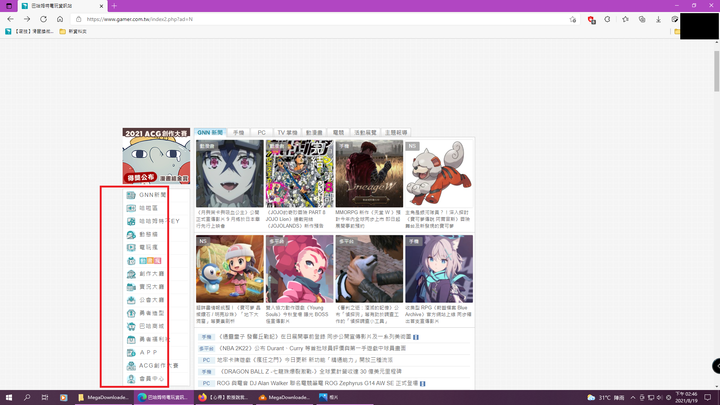This screenshot has height=405, width=720.
Task: Switch to the 活動展覽 tab
Action: click(366, 132)
